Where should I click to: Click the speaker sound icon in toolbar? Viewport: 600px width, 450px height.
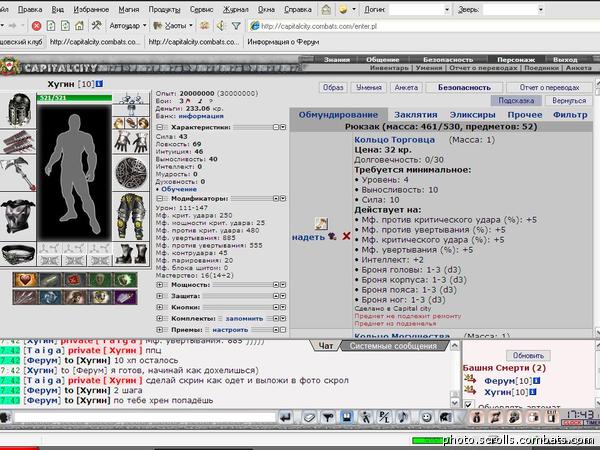[x=220, y=26]
